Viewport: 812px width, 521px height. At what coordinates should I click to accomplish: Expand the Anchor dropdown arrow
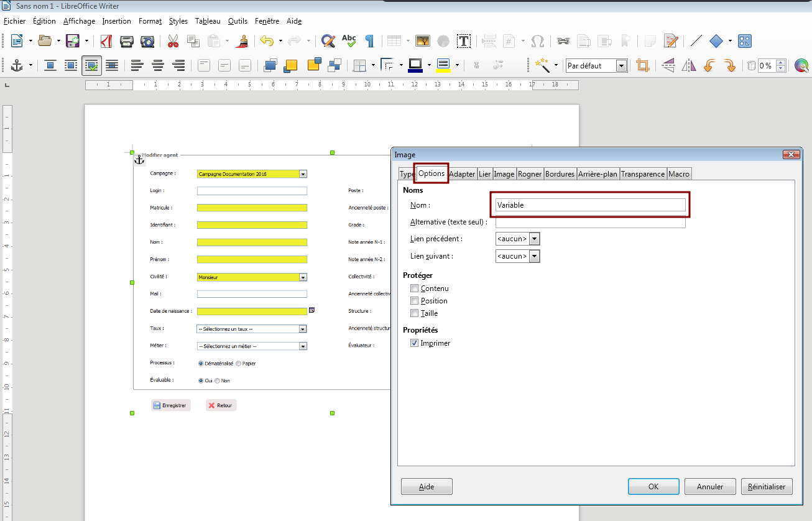coord(30,65)
